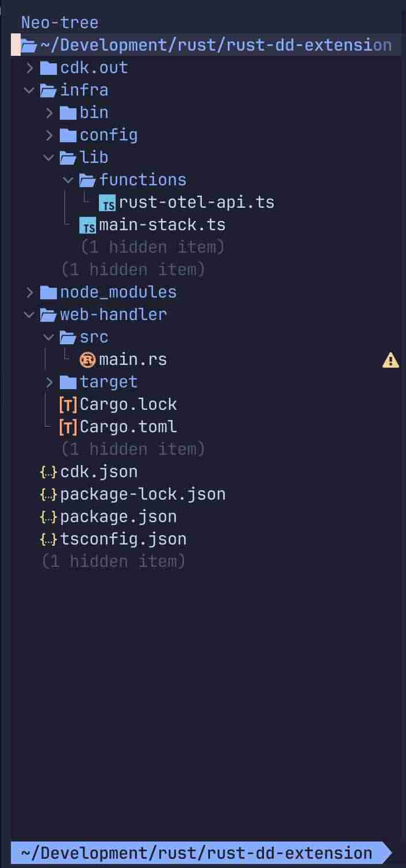Click the TOML icon beside Cargo.lock
The width and height of the screenshot is (406, 868).
click(68, 405)
